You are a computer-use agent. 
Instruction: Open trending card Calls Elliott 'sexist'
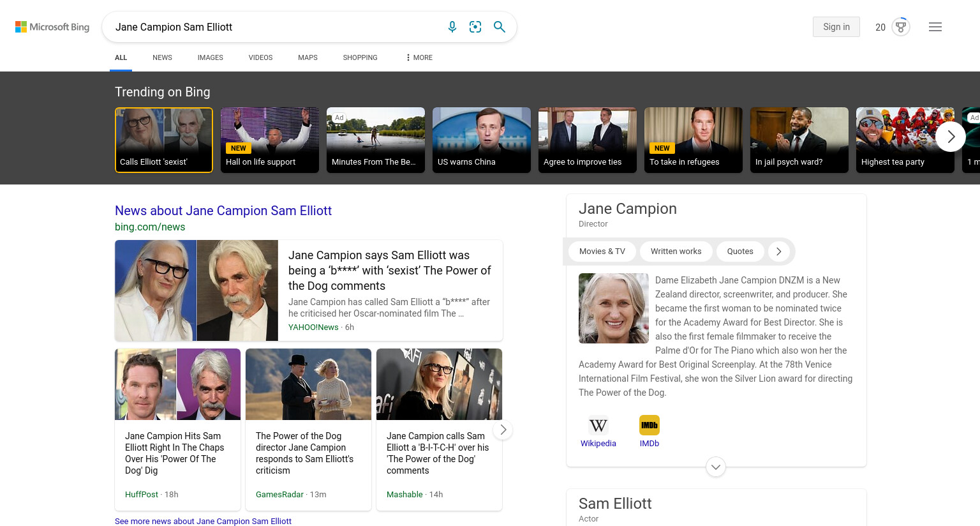(x=164, y=140)
